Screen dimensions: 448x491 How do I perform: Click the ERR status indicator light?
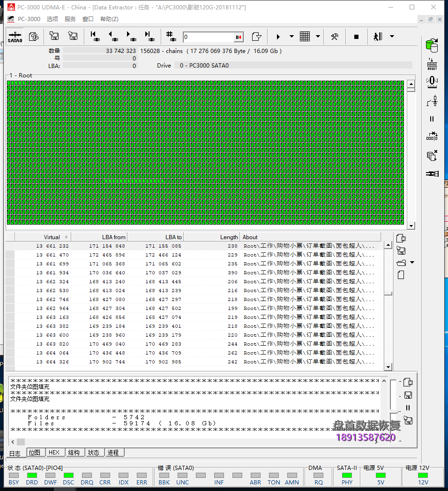pos(142,476)
